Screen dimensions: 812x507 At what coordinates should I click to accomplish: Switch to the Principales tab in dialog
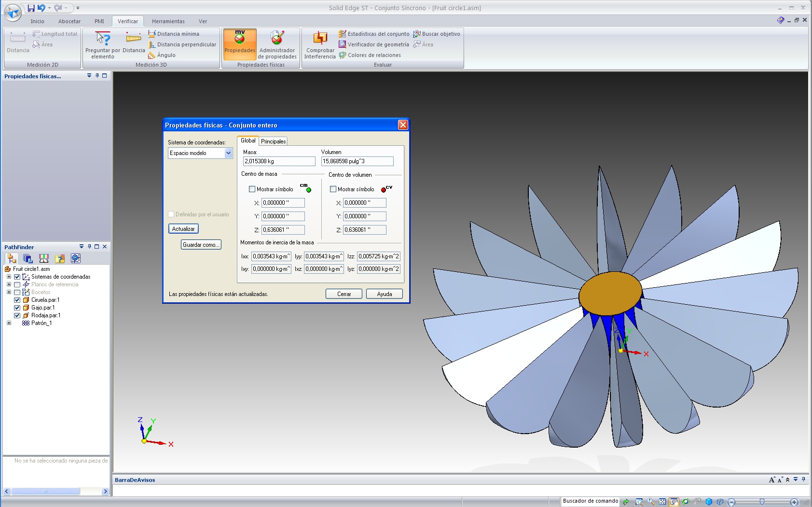pos(274,141)
